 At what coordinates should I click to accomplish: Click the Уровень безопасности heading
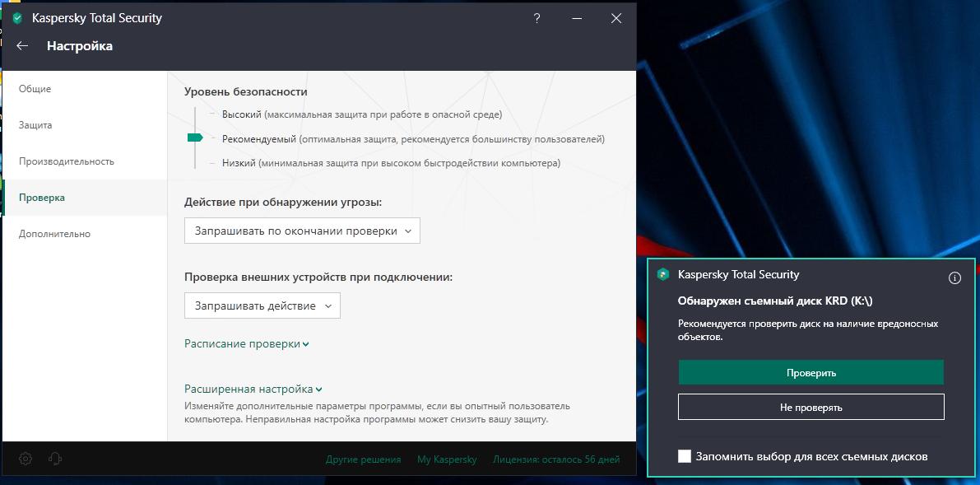[x=246, y=92]
